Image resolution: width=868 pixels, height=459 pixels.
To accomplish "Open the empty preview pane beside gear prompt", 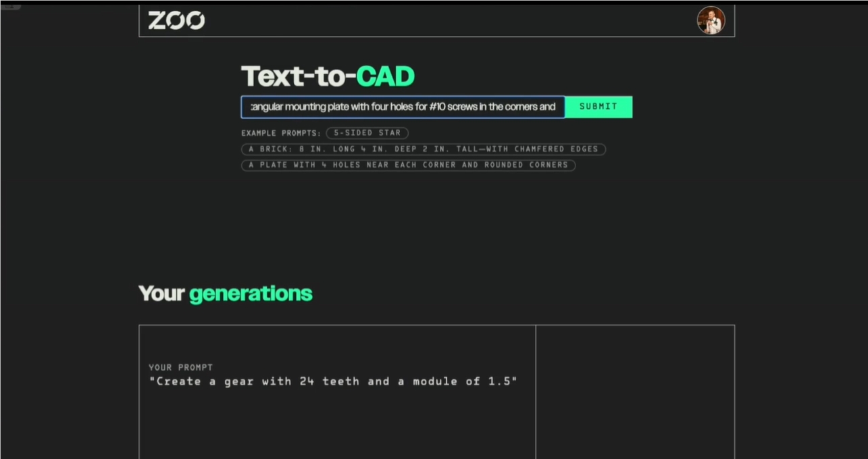I will click(x=634, y=391).
